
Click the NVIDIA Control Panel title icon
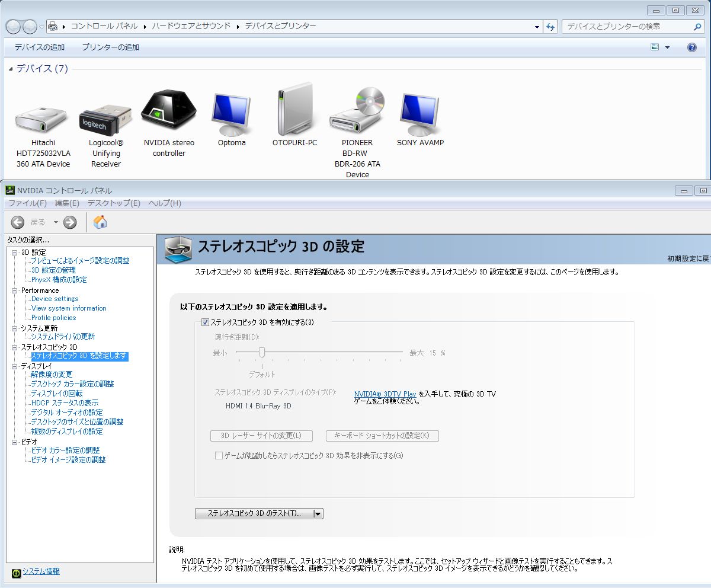point(10,190)
